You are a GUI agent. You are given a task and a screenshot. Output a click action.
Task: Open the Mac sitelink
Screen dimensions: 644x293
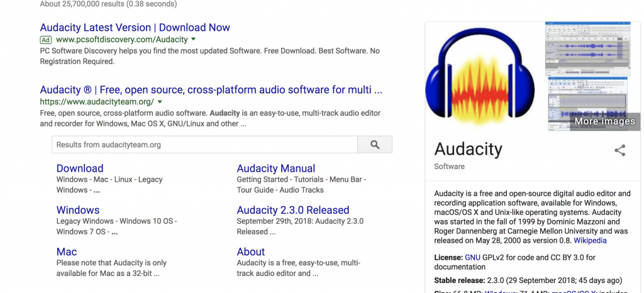click(67, 252)
